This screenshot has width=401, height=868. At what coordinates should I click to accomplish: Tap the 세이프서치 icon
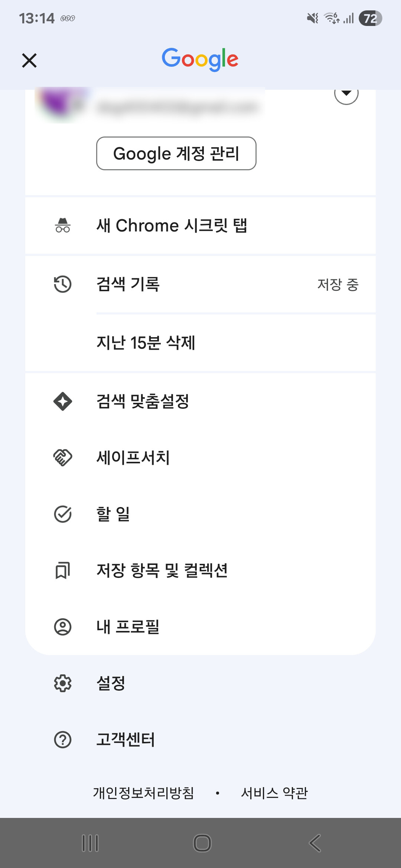pos(63,457)
